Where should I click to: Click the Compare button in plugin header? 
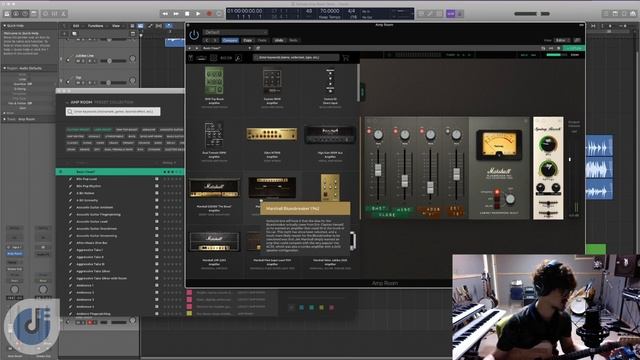[x=230, y=40]
